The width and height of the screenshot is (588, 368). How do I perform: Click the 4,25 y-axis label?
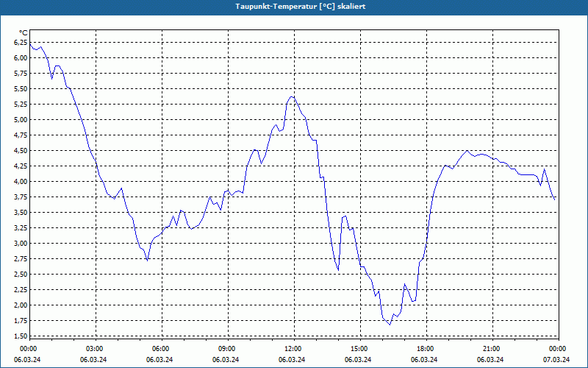(x=21, y=166)
